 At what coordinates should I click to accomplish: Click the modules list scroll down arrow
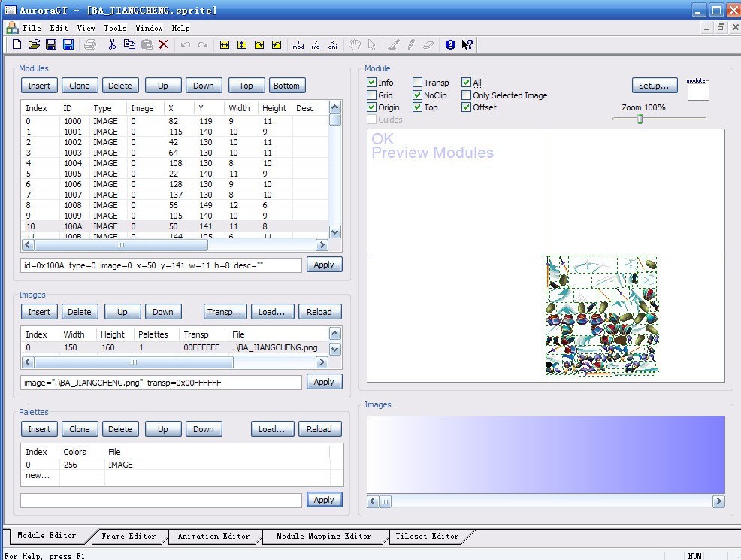(x=335, y=232)
